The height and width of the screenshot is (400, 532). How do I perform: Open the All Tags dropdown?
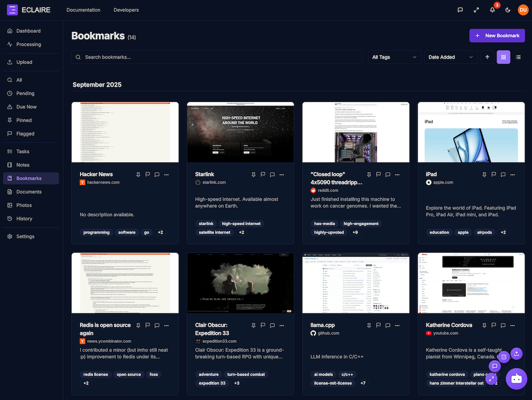395,57
